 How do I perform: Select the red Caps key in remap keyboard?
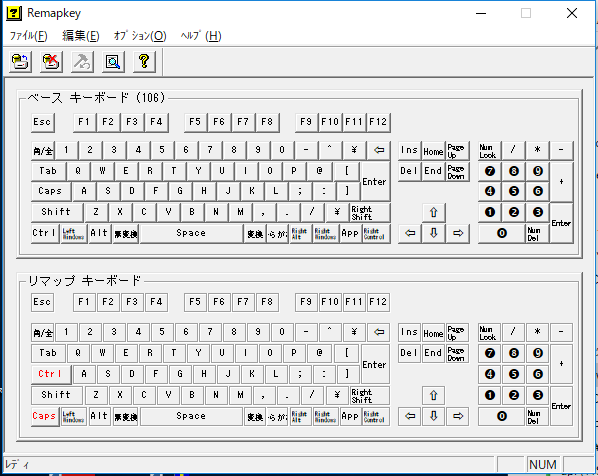click(45, 416)
